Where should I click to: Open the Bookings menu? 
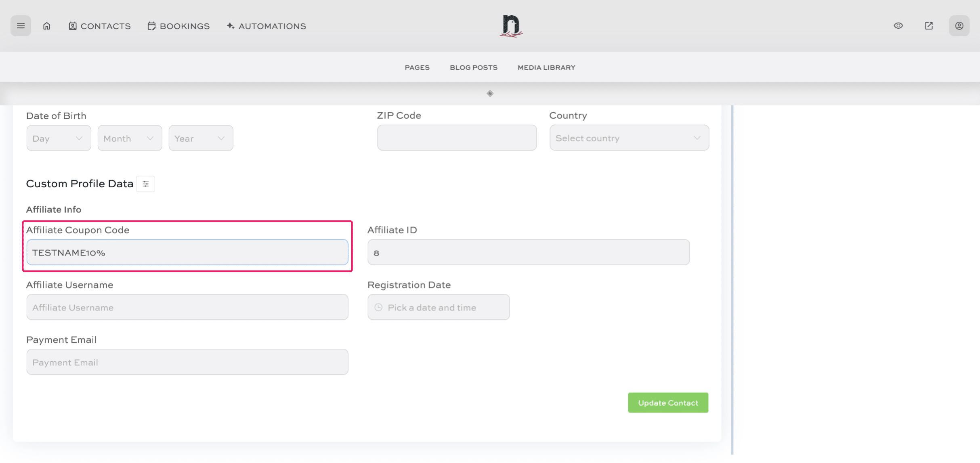[x=178, y=26]
